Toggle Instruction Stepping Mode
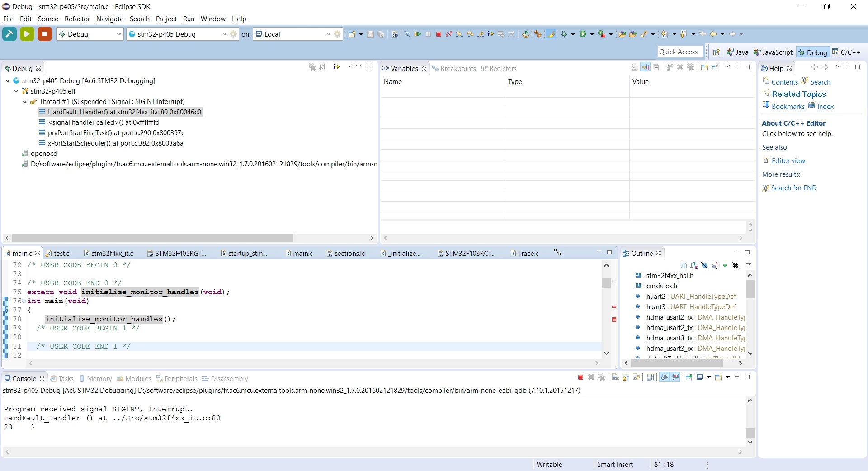Image resolution: width=868 pixels, height=471 pixels. pyautogui.click(x=490, y=34)
